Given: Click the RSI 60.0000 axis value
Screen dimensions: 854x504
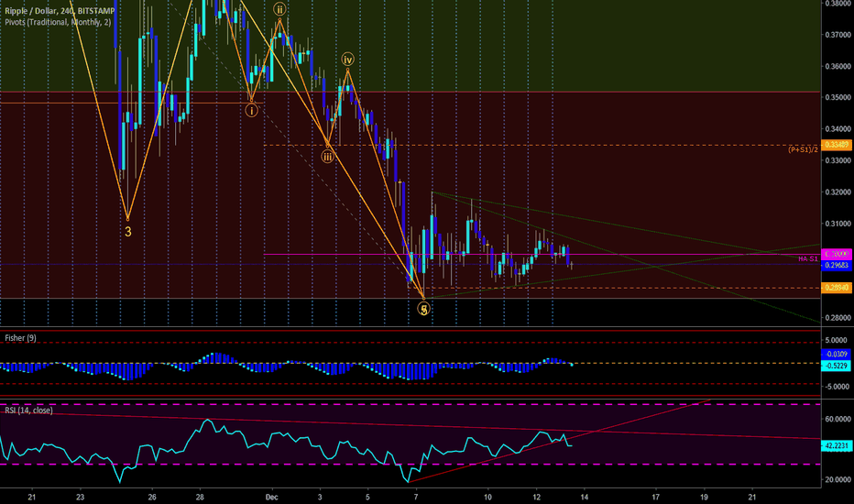Looking at the screenshot, I should (838, 419).
